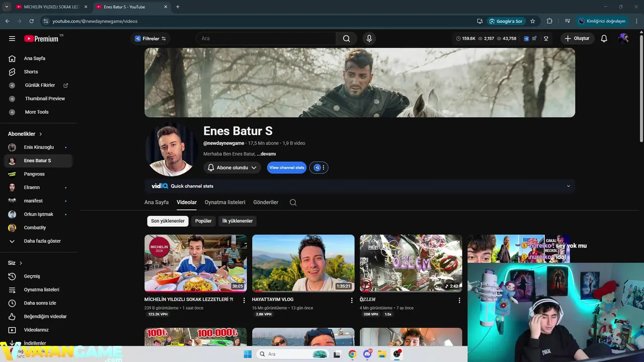Go back in browser history

click(7, 21)
